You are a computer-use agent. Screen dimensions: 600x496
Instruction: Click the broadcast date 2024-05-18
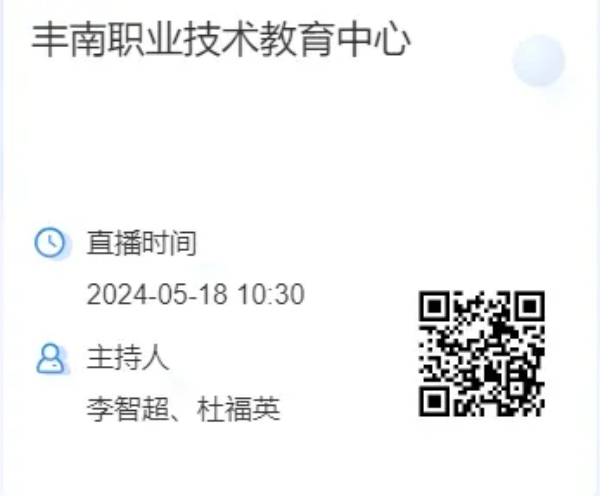157,294
